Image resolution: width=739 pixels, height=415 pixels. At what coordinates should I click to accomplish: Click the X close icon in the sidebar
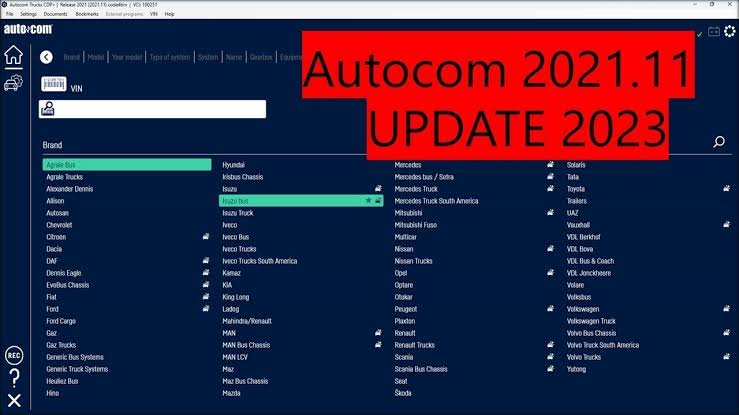(14, 401)
